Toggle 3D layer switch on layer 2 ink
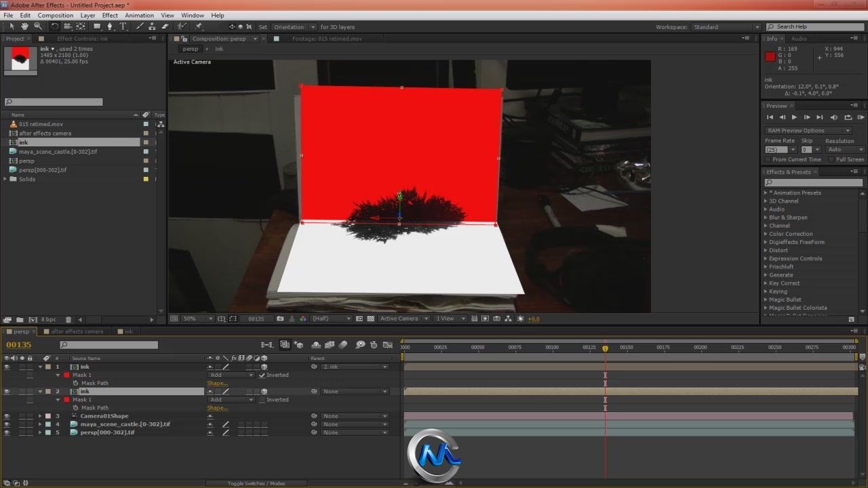Viewport: 868px width, 488px height. click(264, 391)
